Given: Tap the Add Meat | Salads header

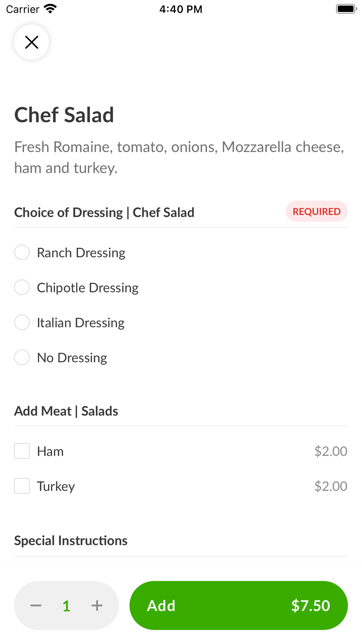Looking at the screenshot, I should click(x=66, y=411).
